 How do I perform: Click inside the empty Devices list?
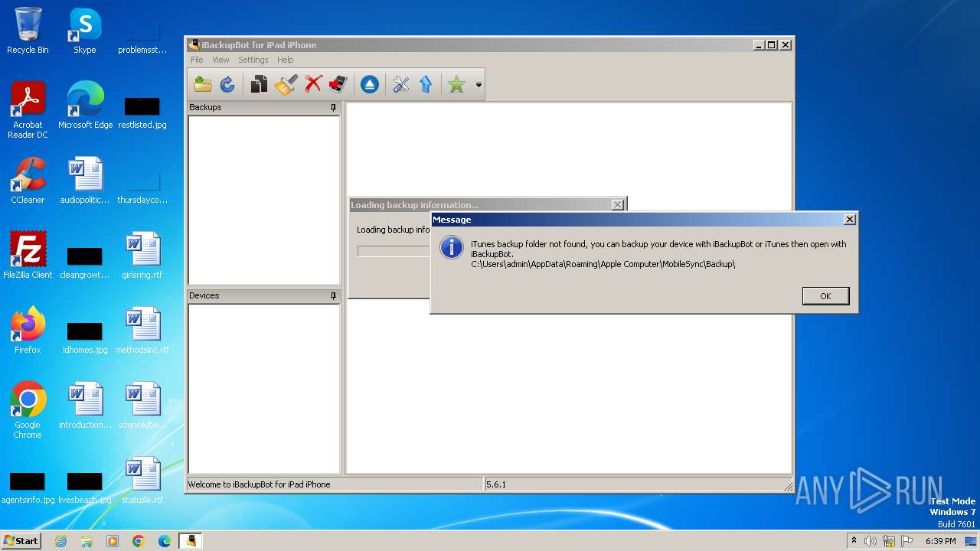[264, 389]
